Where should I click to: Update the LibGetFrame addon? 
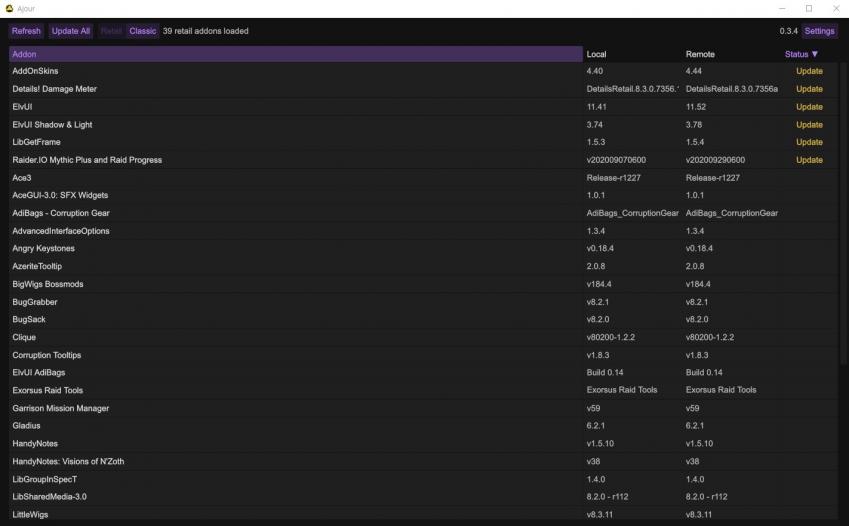click(809, 142)
